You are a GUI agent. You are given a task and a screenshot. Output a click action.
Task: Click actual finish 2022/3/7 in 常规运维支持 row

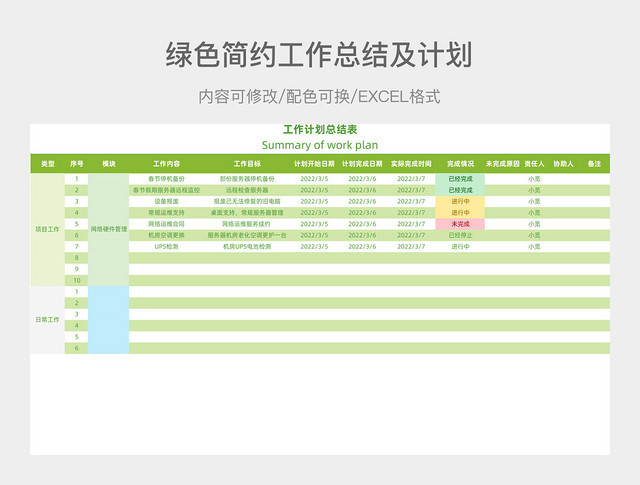[x=411, y=213]
